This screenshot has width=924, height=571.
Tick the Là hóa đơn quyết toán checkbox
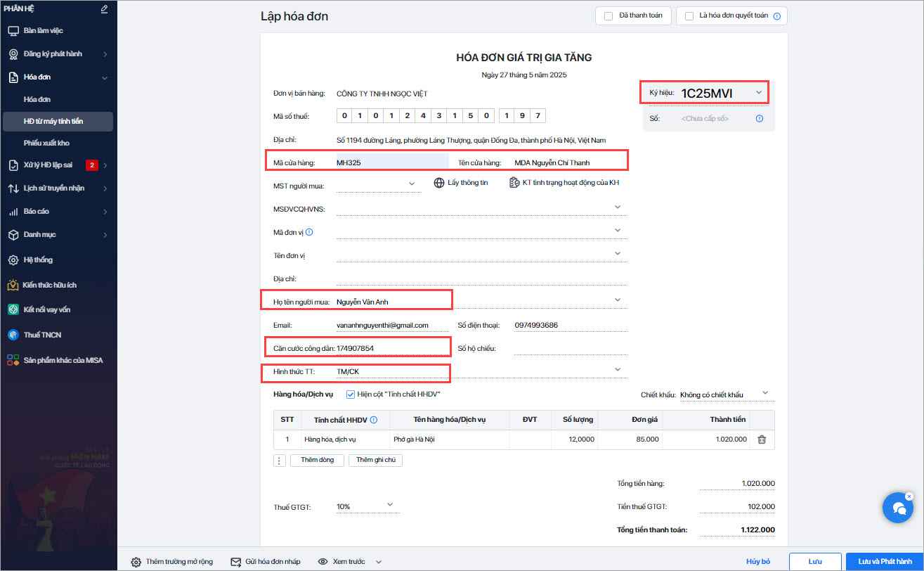tap(689, 15)
